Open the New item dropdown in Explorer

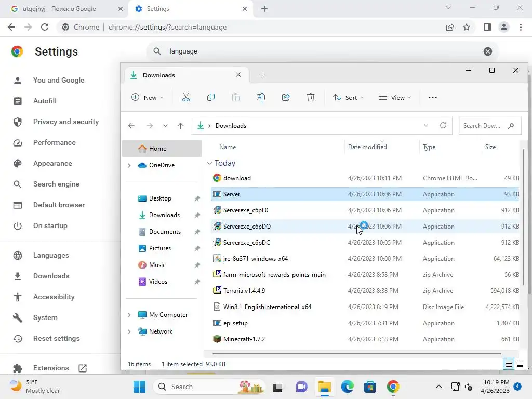pyautogui.click(x=147, y=97)
